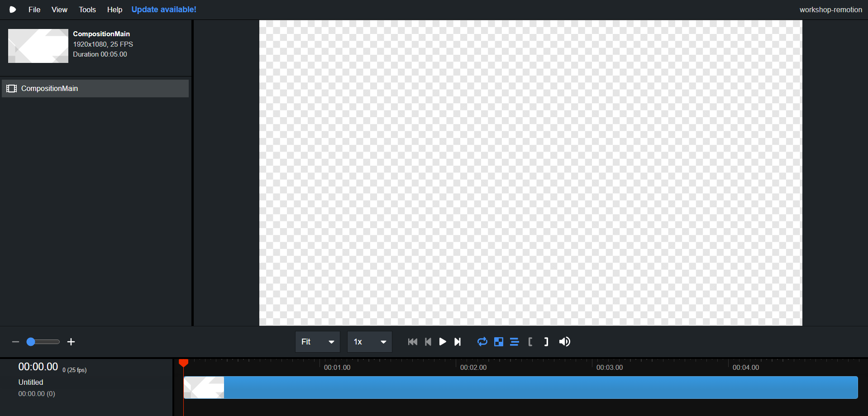The image size is (868, 416).
Task: Zoom in timeline with plus icon
Action: pyautogui.click(x=71, y=342)
